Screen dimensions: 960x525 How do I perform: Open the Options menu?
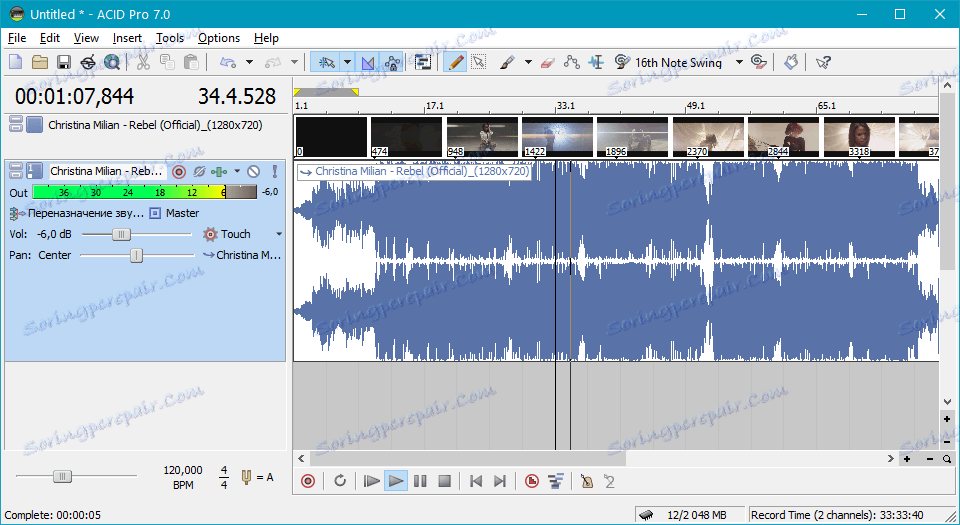tap(218, 38)
